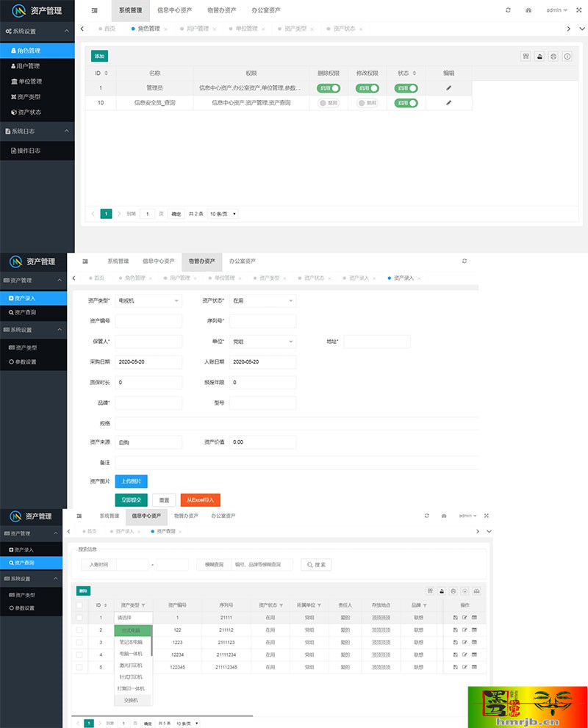
Task: Switch to 办公室资产 top menu, top screenshot
Action: (265, 10)
